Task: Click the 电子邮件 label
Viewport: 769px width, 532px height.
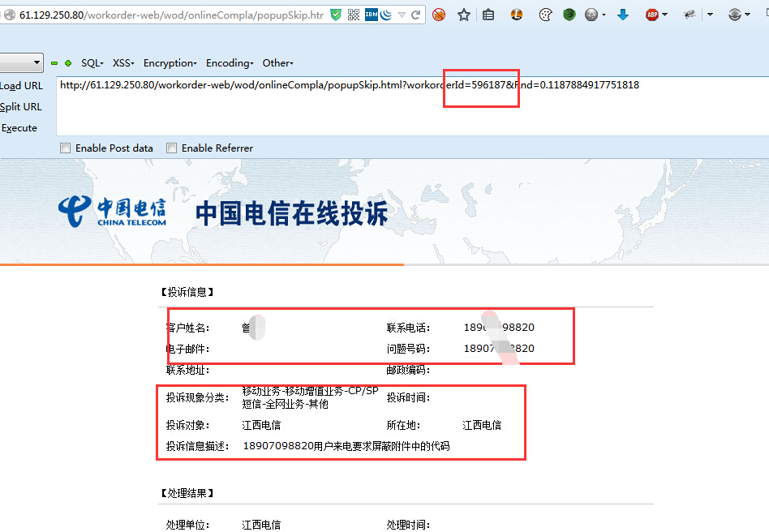Action: 188,349
